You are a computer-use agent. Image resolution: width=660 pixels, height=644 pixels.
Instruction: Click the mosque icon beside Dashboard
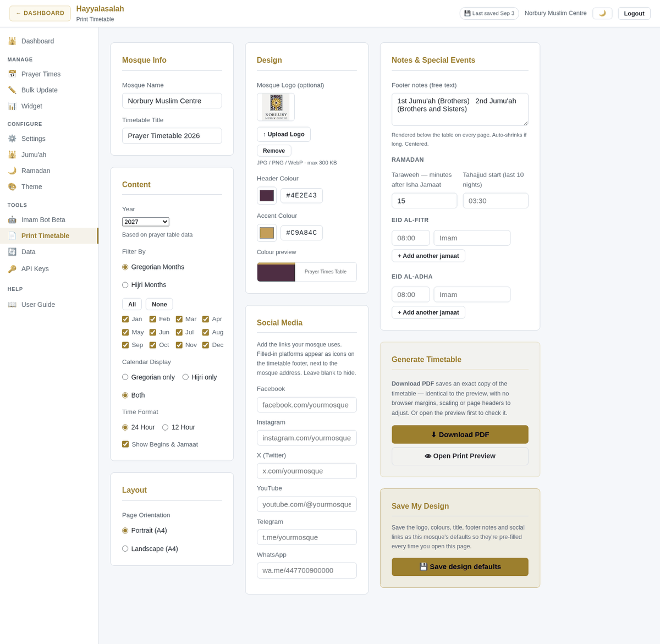12,41
